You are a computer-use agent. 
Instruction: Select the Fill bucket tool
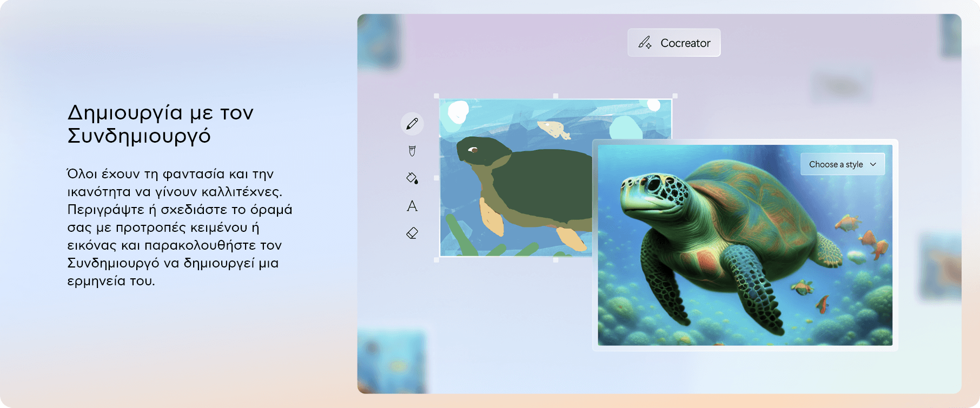412,178
